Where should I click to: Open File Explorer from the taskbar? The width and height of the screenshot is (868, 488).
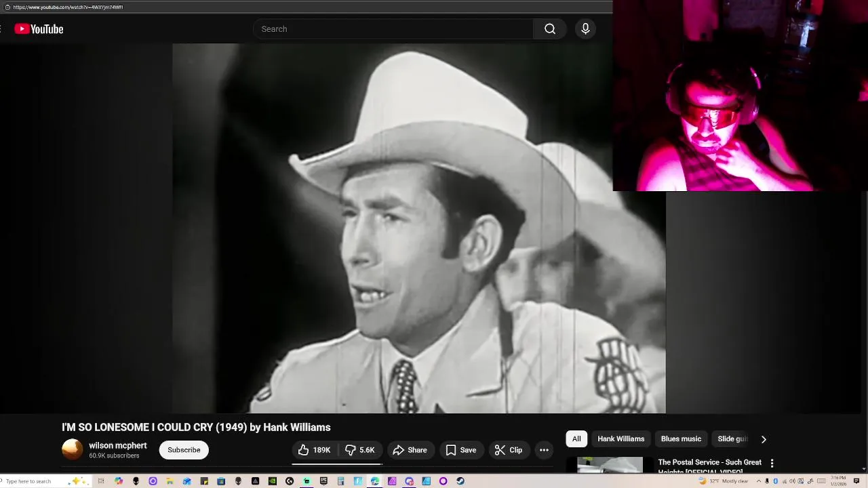pyautogui.click(x=170, y=481)
